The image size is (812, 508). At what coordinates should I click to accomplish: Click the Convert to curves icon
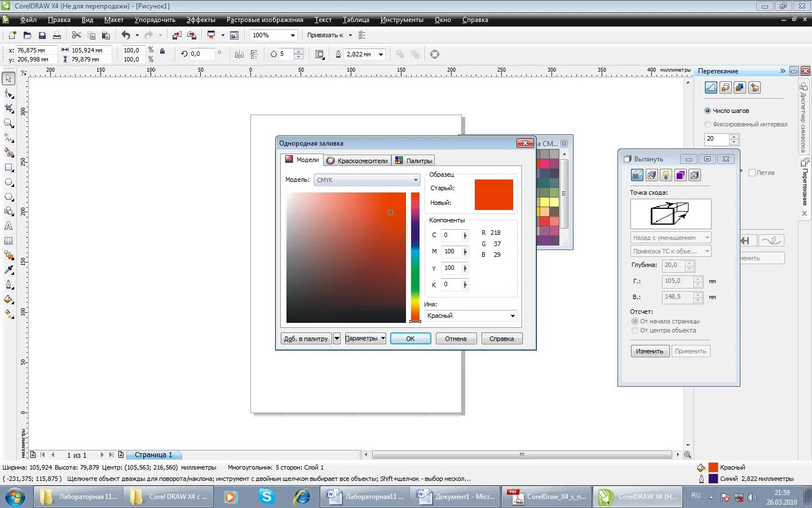coord(435,54)
